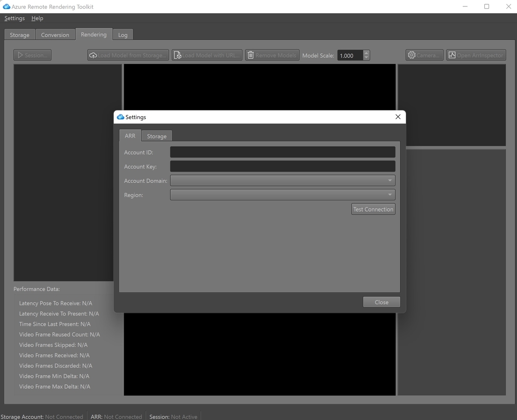Click the 'Video Frame Reused Count: N/A' text

click(59, 334)
